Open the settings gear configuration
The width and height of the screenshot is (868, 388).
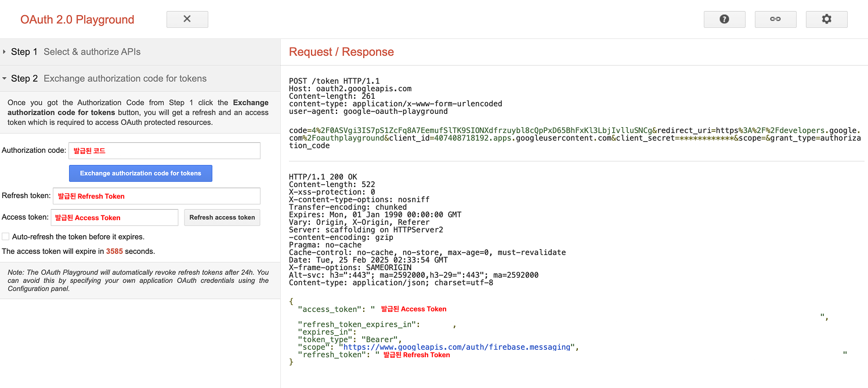click(x=826, y=19)
